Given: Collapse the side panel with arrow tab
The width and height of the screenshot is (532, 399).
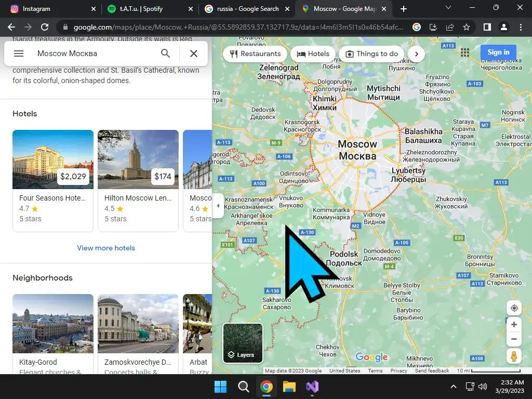Looking at the screenshot, I should pyautogui.click(x=218, y=206).
